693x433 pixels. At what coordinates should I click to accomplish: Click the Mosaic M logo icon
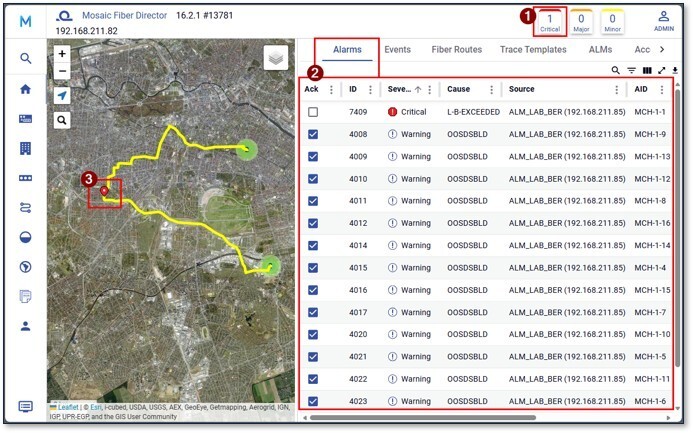(x=25, y=21)
